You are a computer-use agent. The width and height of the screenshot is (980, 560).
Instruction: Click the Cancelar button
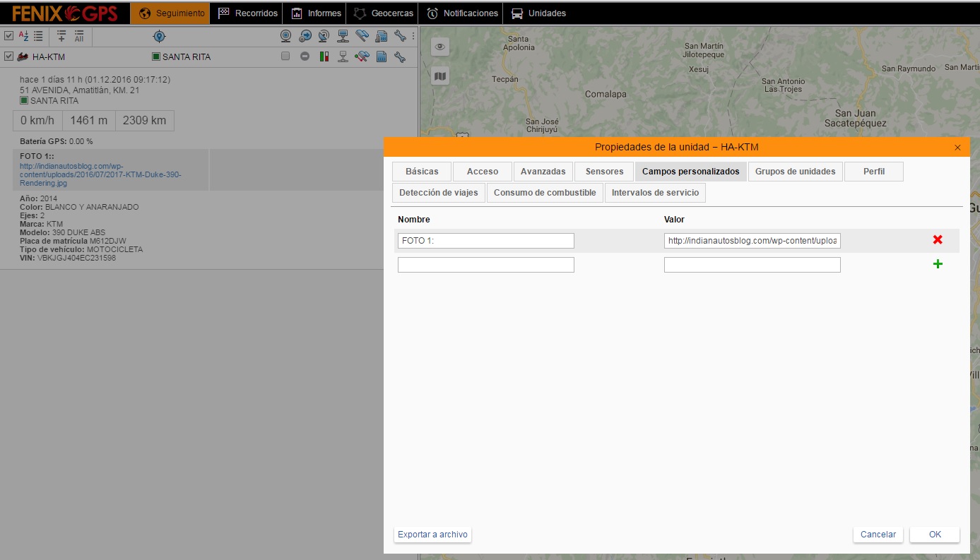click(878, 535)
